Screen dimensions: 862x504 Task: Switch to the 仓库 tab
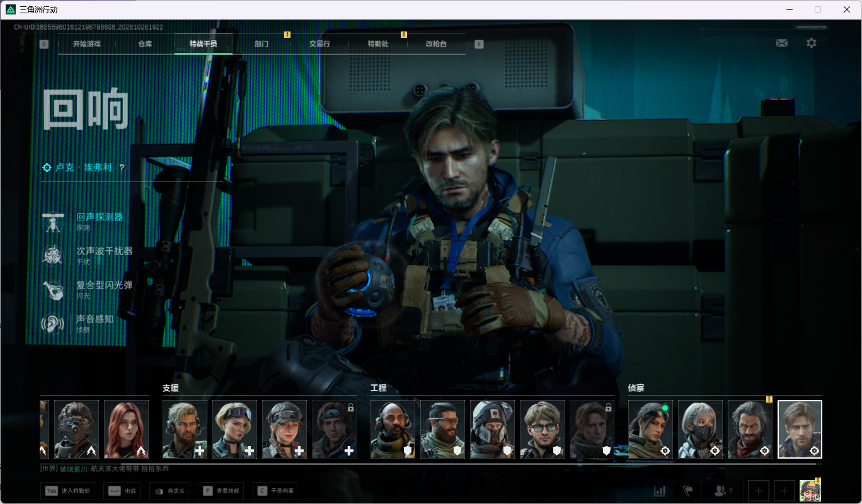pyautogui.click(x=145, y=44)
